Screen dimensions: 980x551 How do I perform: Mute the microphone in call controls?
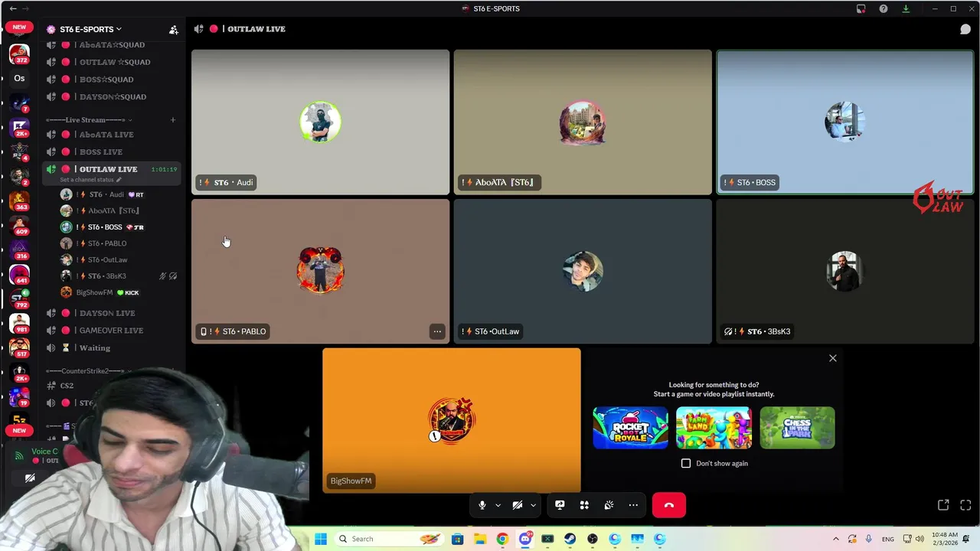(482, 505)
